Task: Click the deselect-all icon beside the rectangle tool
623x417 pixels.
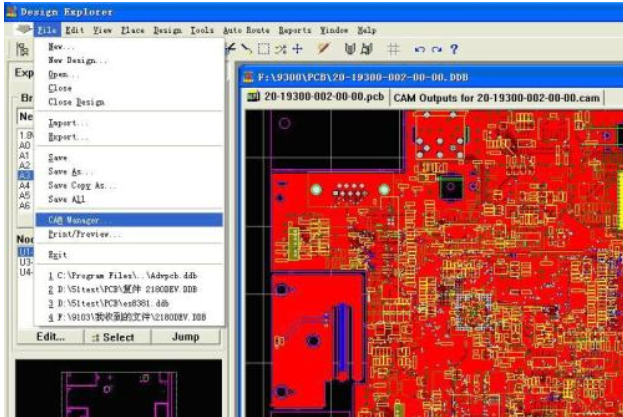Action: (280, 49)
